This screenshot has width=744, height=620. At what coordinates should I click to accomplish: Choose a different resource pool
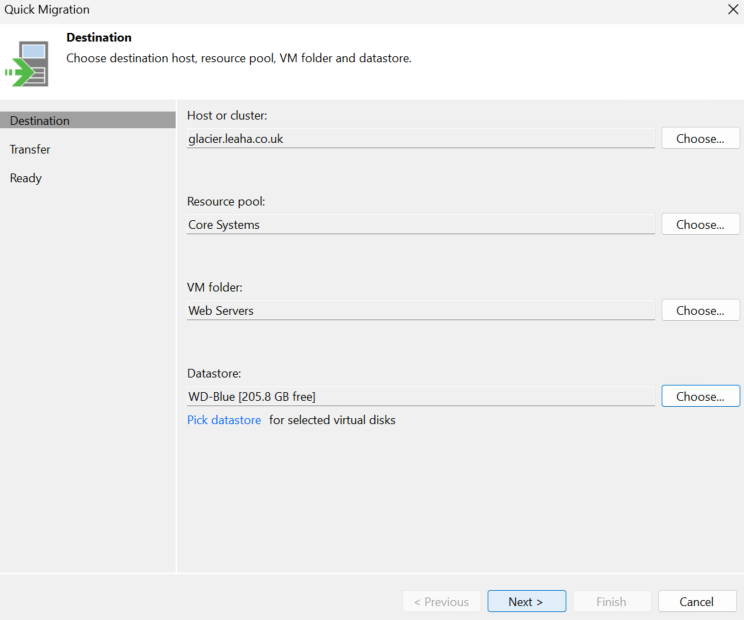click(700, 224)
